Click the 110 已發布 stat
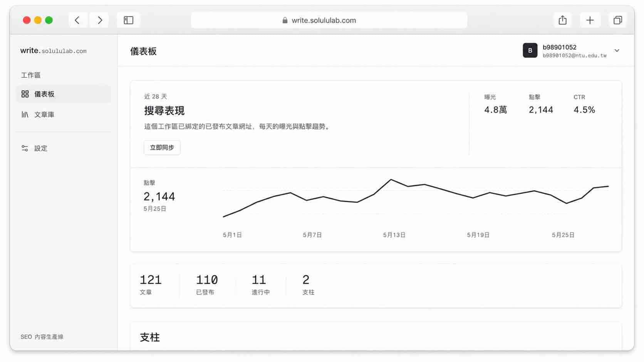The width and height of the screenshot is (644, 362). point(207,285)
